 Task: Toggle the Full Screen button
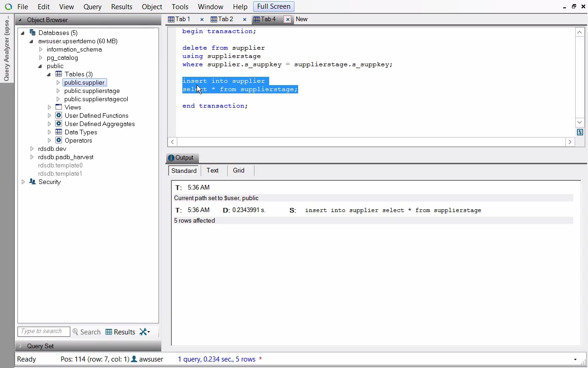pyautogui.click(x=273, y=6)
